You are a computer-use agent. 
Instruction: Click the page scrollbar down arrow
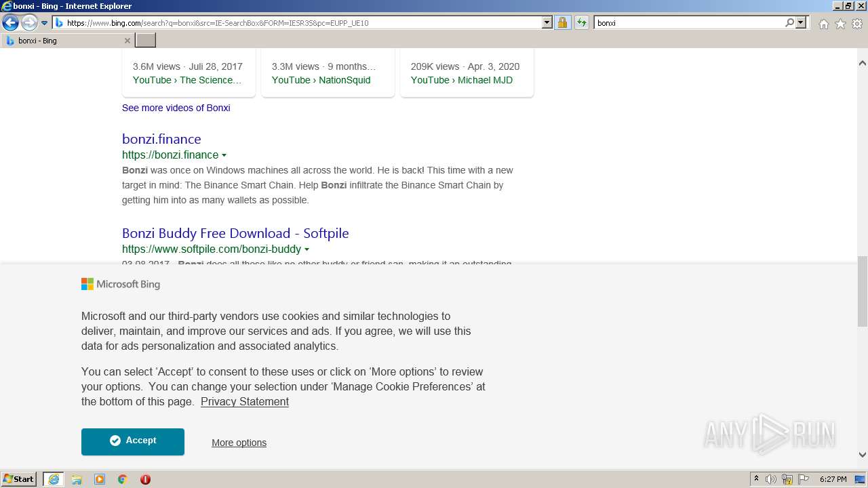coord(862,455)
